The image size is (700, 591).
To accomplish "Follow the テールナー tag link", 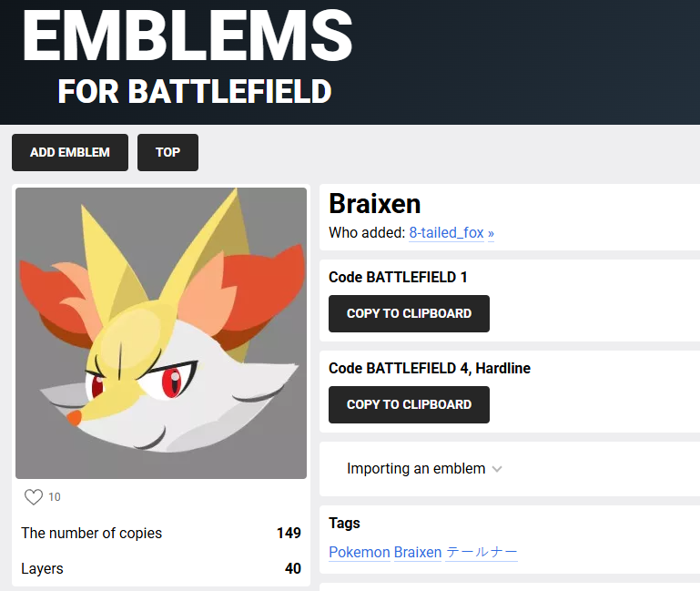I will (482, 552).
